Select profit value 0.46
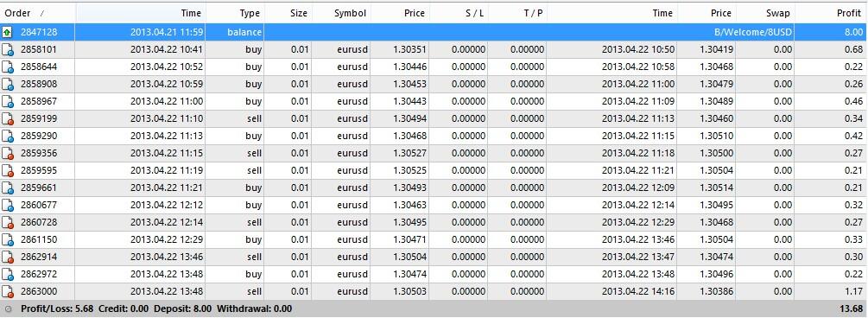Screen dimensions: 868x318 [853, 101]
